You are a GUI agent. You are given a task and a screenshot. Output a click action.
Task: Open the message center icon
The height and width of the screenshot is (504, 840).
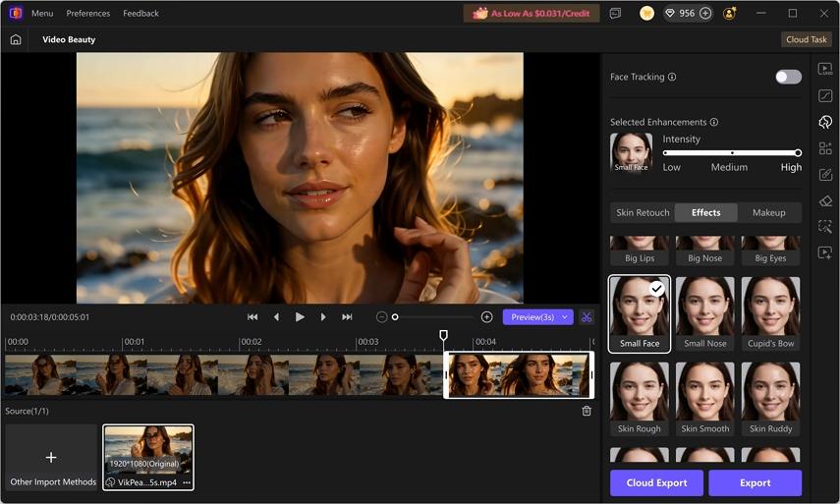point(616,14)
